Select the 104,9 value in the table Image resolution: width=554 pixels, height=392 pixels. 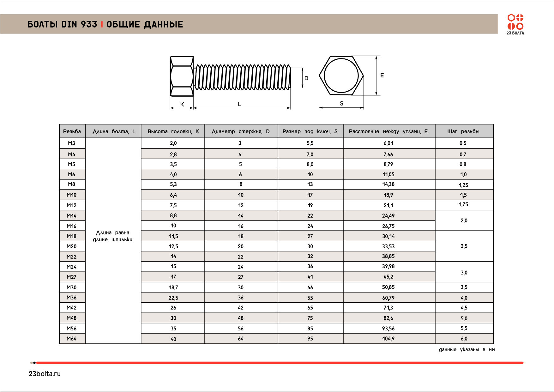388,339
